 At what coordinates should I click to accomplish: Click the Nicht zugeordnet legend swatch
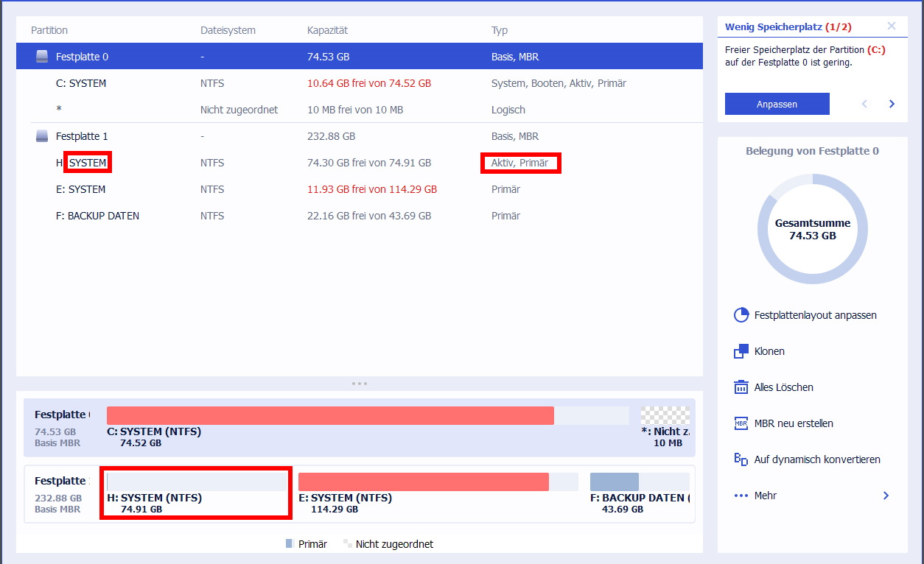click(x=347, y=544)
